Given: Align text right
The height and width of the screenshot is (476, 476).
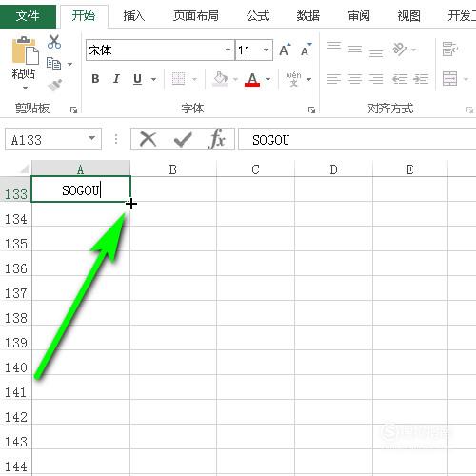Looking at the screenshot, I should (376, 79).
